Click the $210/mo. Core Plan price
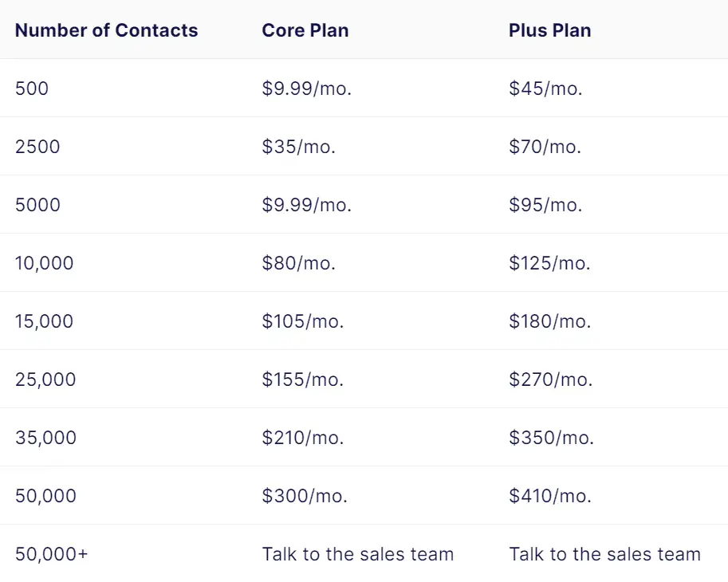 [303, 438]
